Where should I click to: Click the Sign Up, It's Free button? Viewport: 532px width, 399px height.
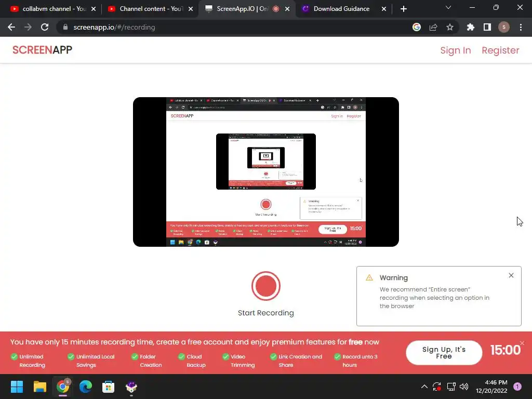click(444, 353)
